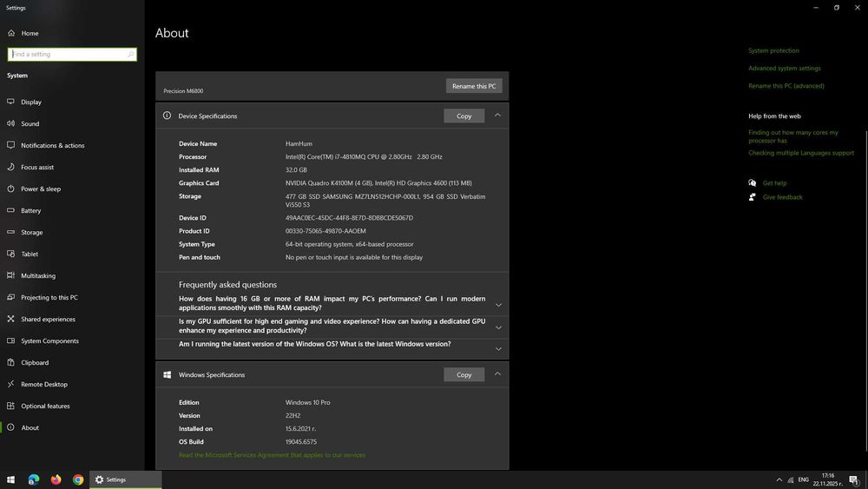
Task: Open Shared experiences icon
Action: [x=10, y=319]
